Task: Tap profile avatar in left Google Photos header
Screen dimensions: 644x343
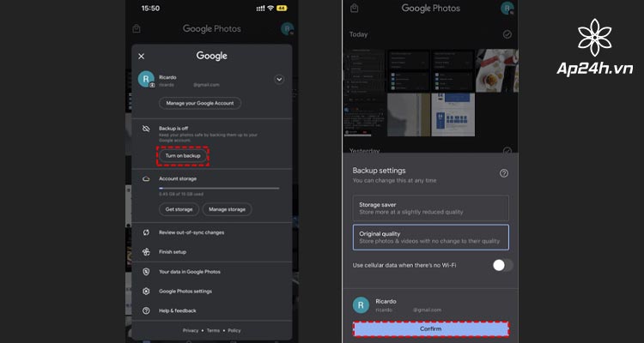Action: point(287,28)
